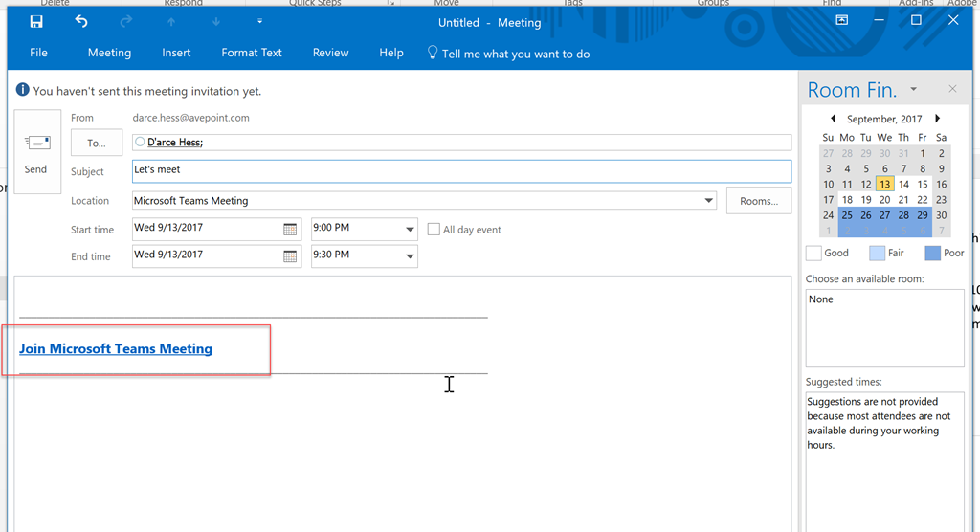Open the Review tab
This screenshot has height=532, width=980.
(330, 53)
